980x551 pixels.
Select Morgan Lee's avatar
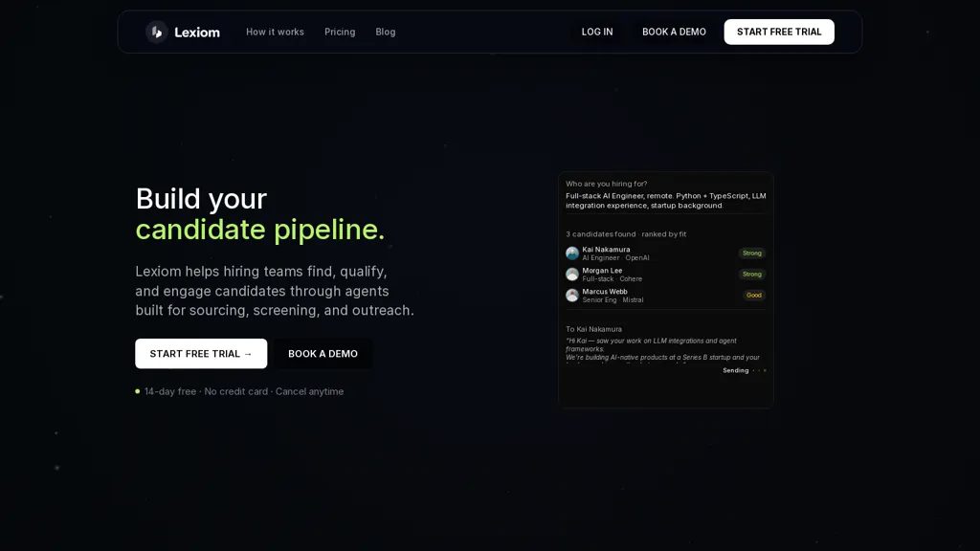(x=572, y=275)
